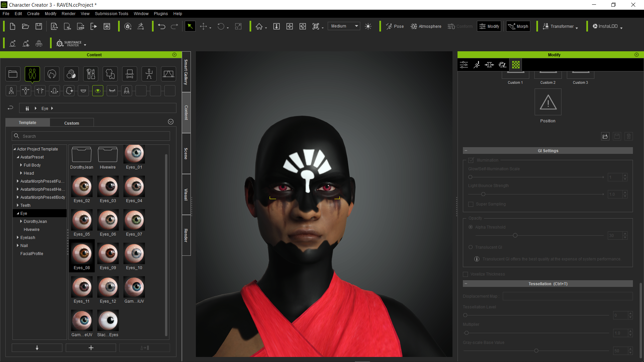Select the Translucent GI radio button
This screenshot has width=644, height=362.
point(471,247)
